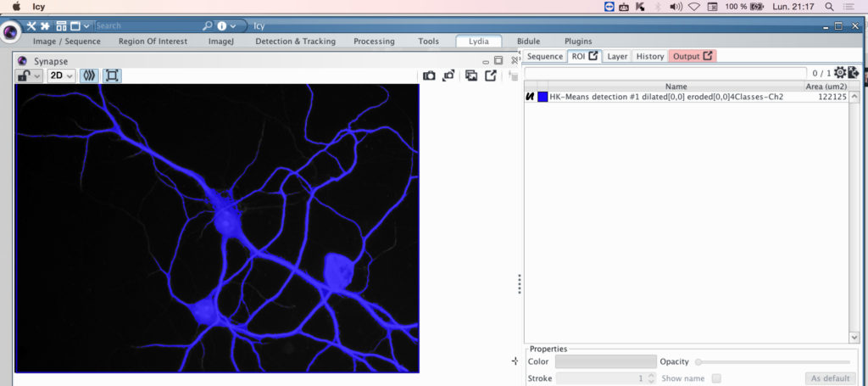The height and width of the screenshot is (386, 868).
Task: Open the Image / Sequence ribbon tab
Action: (x=67, y=41)
